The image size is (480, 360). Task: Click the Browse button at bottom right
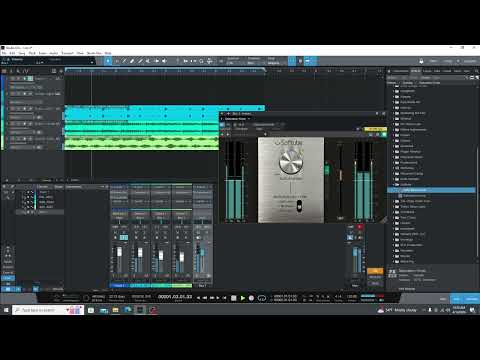[471, 299]
